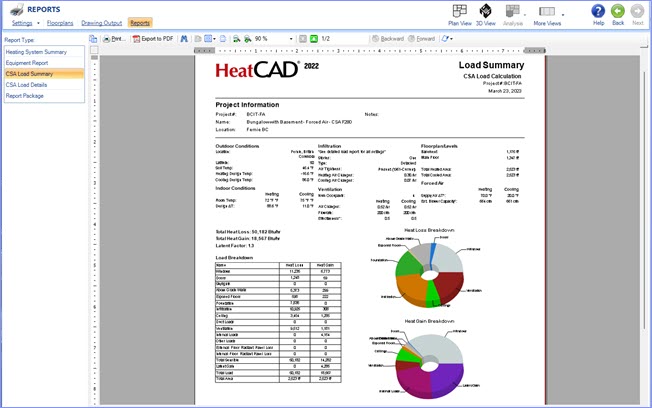
Task: Open the 90 % zoom level dropdown
Action: 291,39
